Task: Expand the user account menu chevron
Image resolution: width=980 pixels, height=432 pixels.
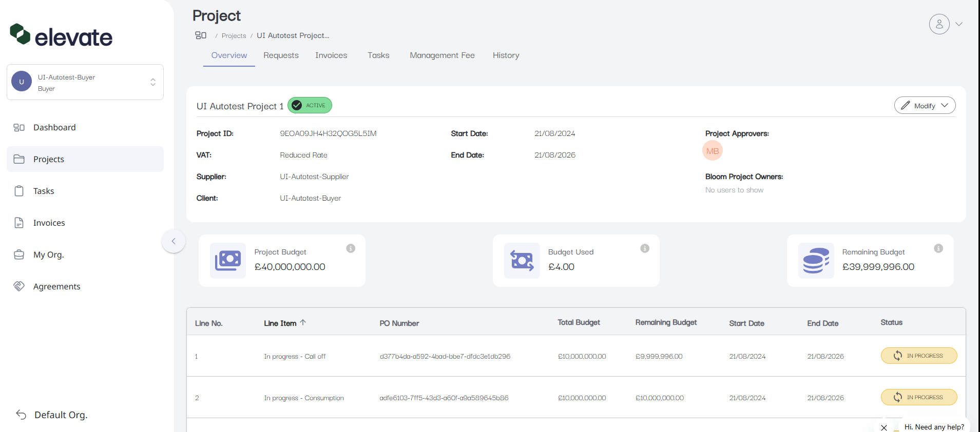Action: 959,24
